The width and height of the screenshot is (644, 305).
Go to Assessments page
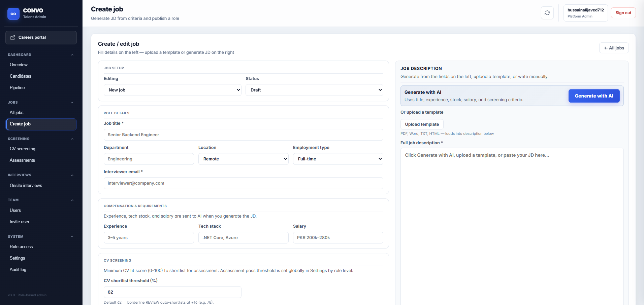pyautogui.click(x=41, y=160)
